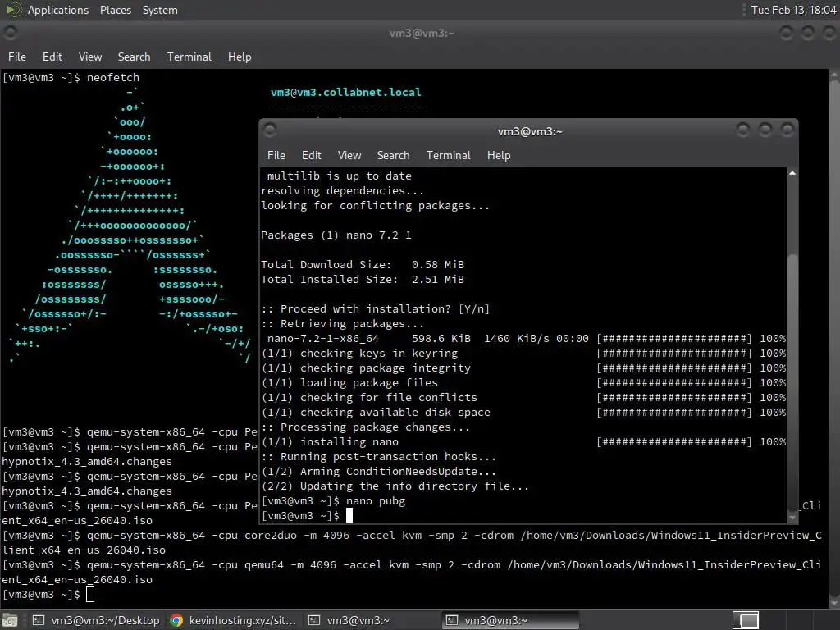Click the 'Updating the info directory file...' line
The image size is (840, 630).
click(x=395, y=486)
